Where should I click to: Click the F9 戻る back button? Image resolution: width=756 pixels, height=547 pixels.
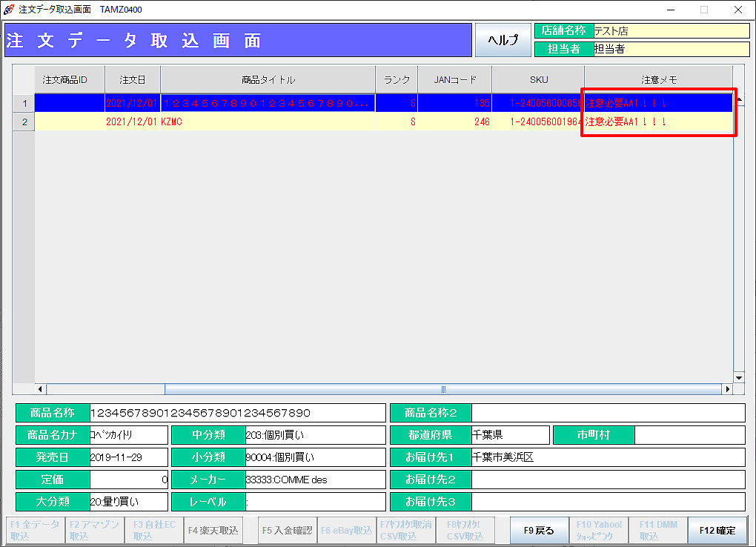(539, 530)
